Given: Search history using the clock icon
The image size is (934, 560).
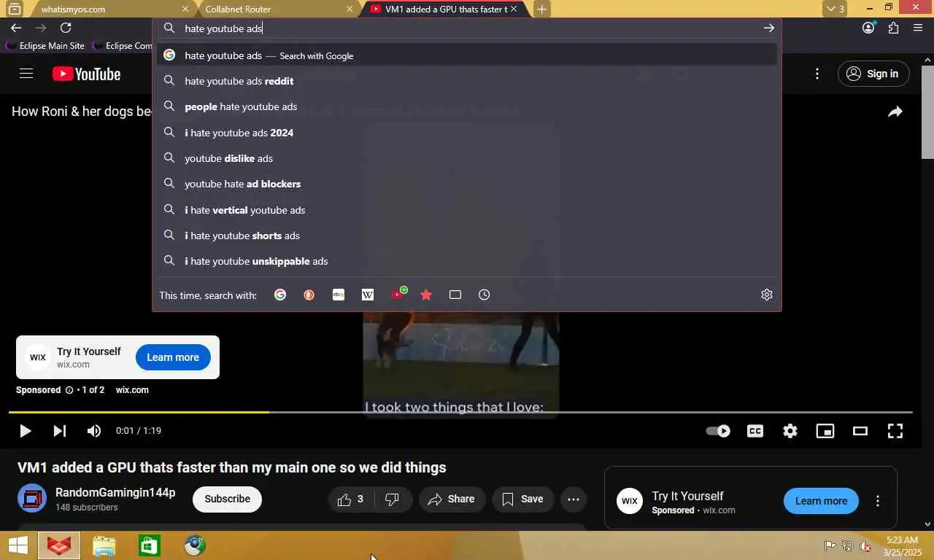Looking at the screenshot, I should tap(485, 295).
